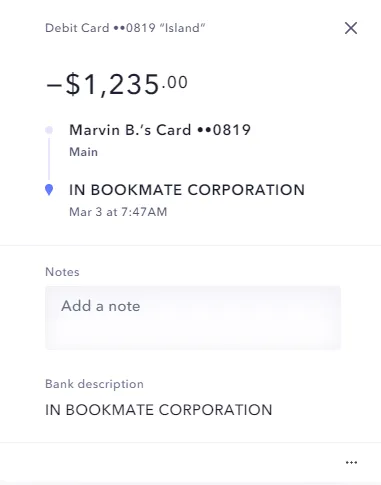Click the Main account label

tap(83, 152)
